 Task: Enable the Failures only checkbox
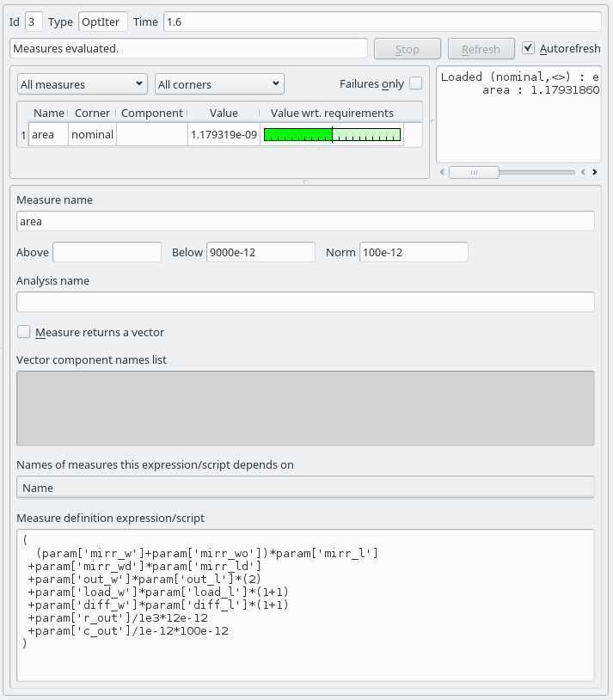point(416,83)
